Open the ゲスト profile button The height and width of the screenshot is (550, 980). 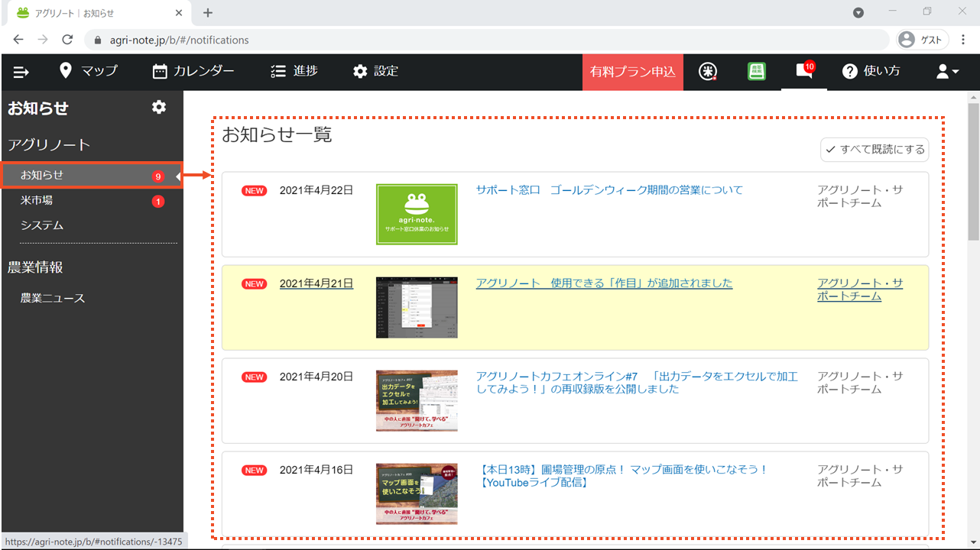click(x=922, y=40)
